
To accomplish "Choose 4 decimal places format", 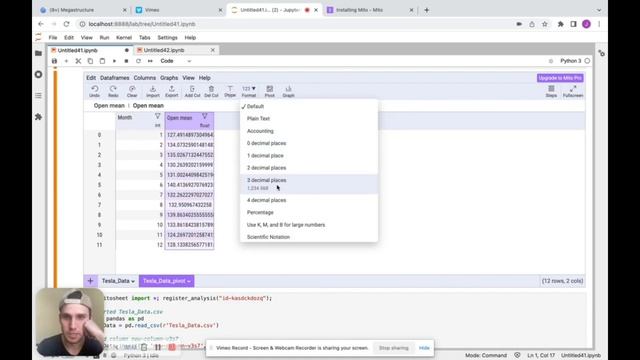I will pos(309,200).
